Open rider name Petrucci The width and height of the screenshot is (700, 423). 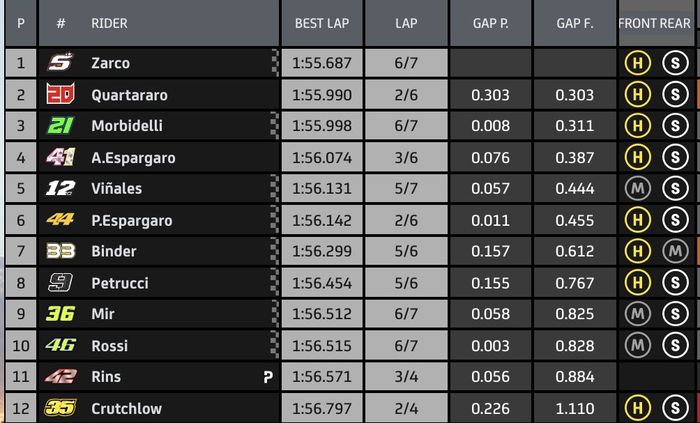point(120,283)
